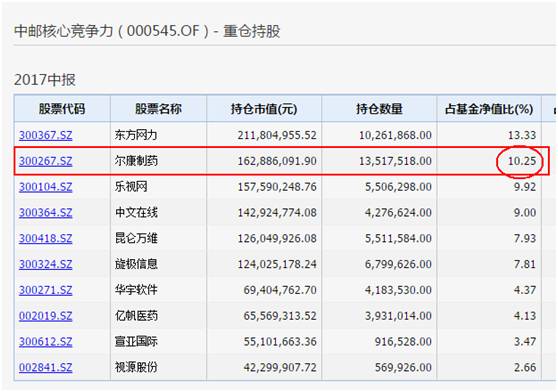Screen dimensions: 558x392
Task: Open stock code link 300367.SZ
Action: 46,135
